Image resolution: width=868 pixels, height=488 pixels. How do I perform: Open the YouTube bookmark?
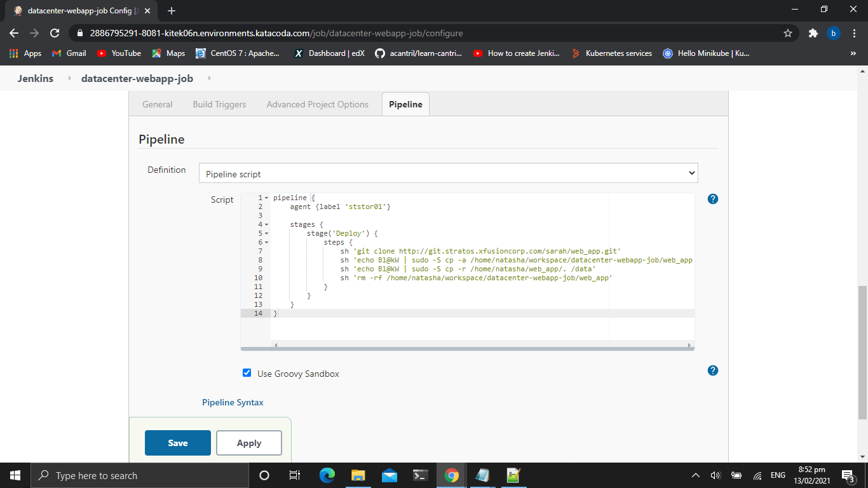point(119,53)
